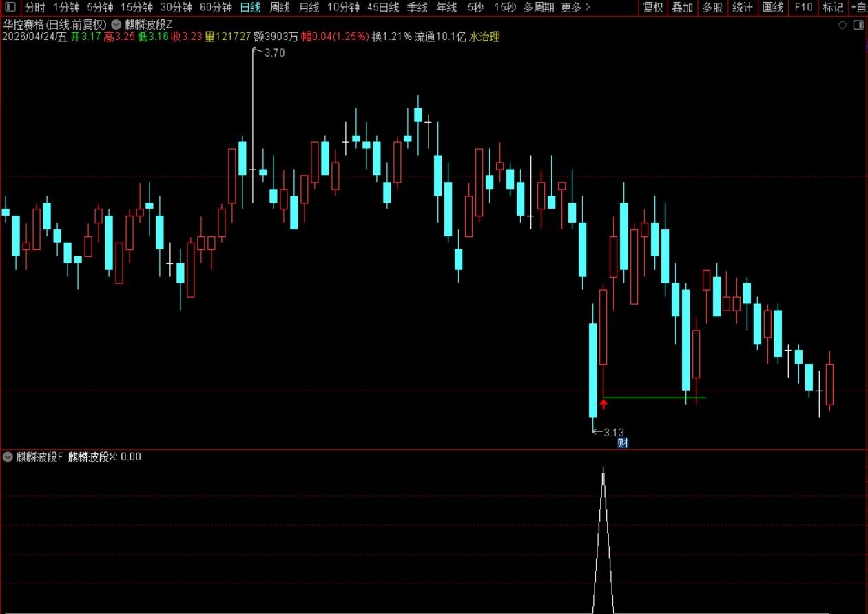The width and height of the screenshot is (868, 614).
Task: Click the 财 finance marker below the chart
Action: click(x=623, y=443)
